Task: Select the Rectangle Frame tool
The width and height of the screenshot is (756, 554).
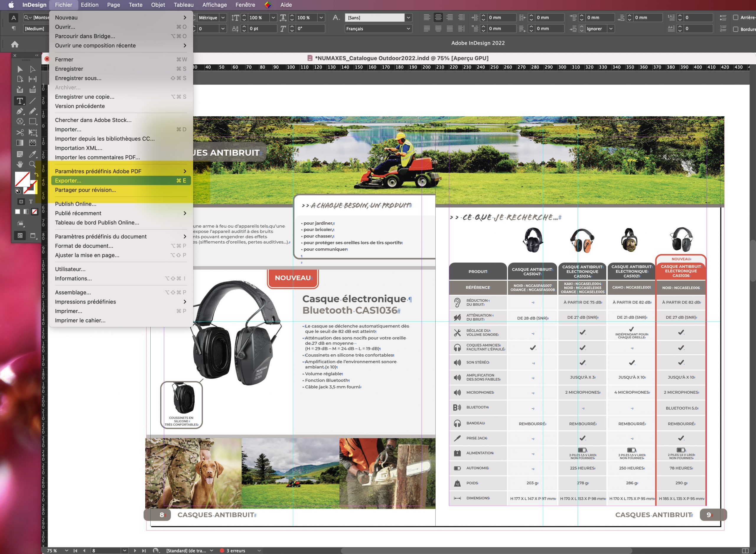Action: pyautogui.click(x=20, y=121)
